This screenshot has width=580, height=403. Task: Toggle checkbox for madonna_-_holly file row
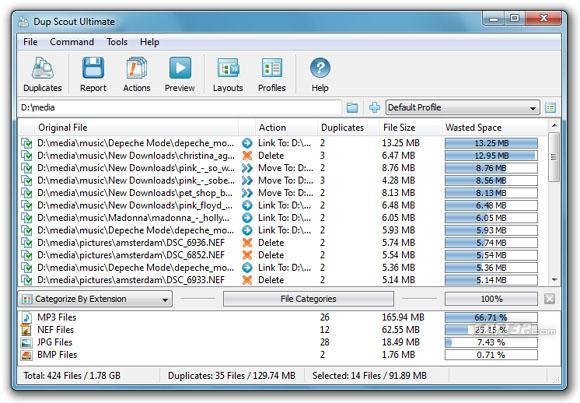click(27, 218)
